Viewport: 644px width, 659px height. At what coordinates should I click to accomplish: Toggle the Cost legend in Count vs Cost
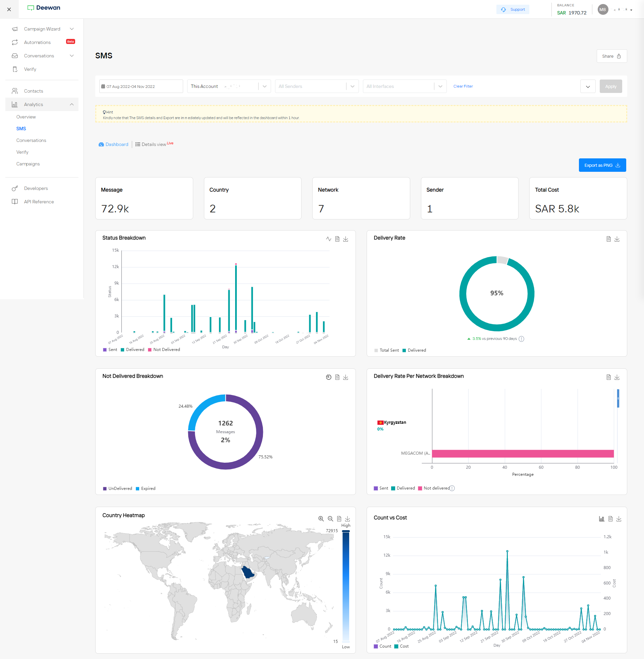pos(401,646)
